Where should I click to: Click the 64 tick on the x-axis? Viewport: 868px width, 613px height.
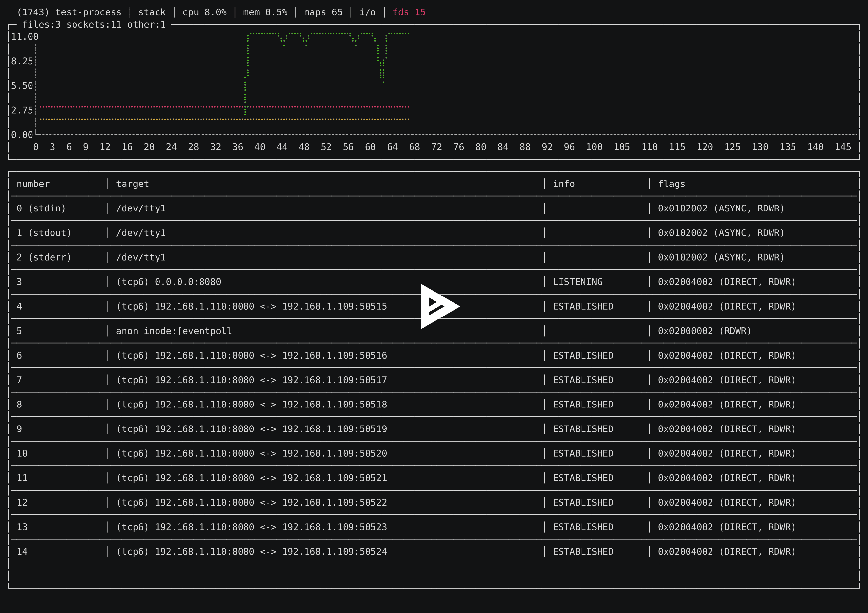pos(392,147)
